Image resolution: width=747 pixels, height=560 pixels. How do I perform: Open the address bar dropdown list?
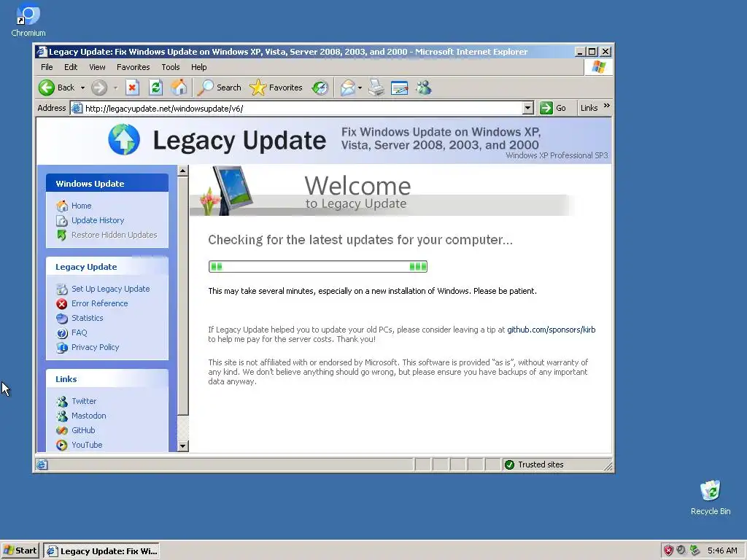coord(527,108)
